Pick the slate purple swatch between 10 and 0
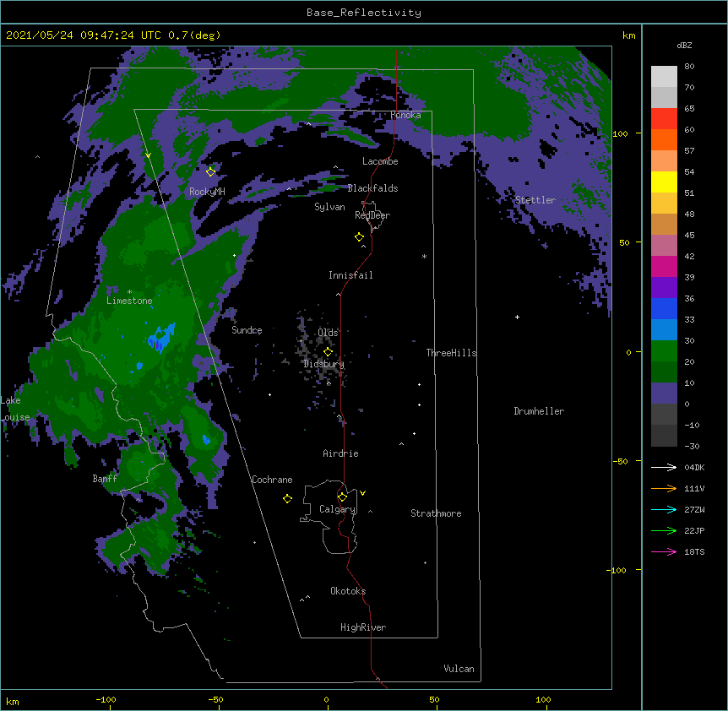Viewport: 728px width, 711px height. tap(664, 393)
